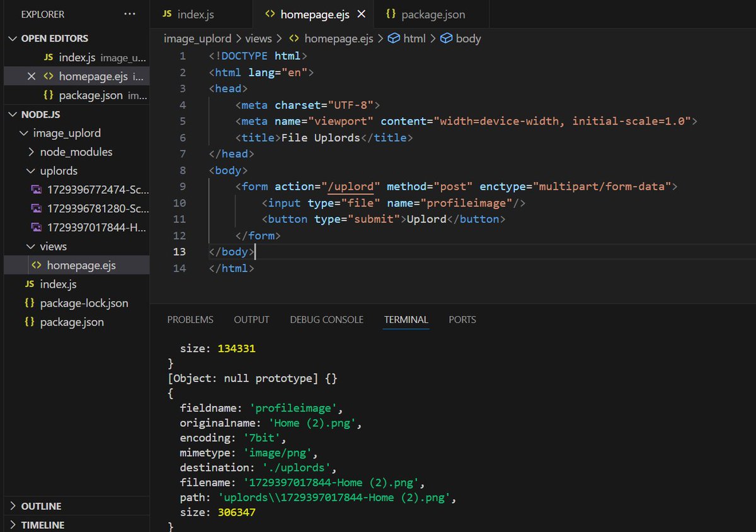Click the size value 134331 in terminal
This screenshot has height=532, width=756.
(236, 348)
